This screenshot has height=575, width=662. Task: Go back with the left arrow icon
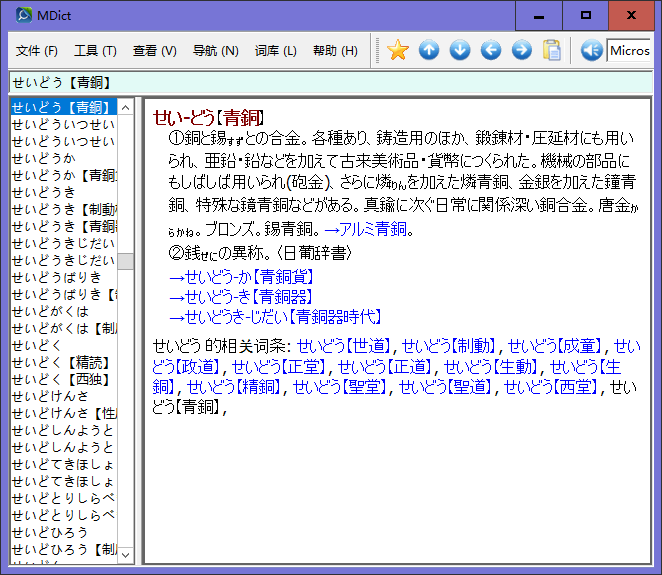491,50
